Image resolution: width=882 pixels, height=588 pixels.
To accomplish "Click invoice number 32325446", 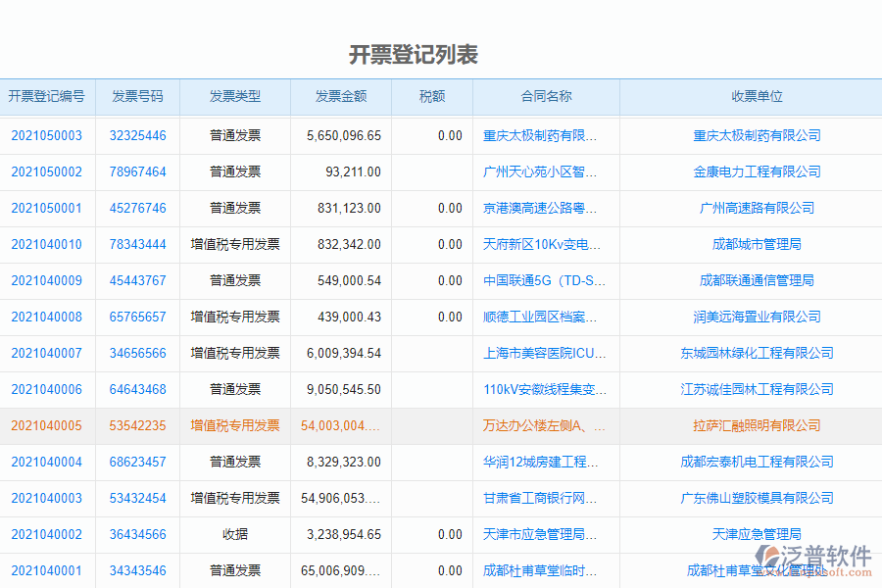I will [136, 135].
